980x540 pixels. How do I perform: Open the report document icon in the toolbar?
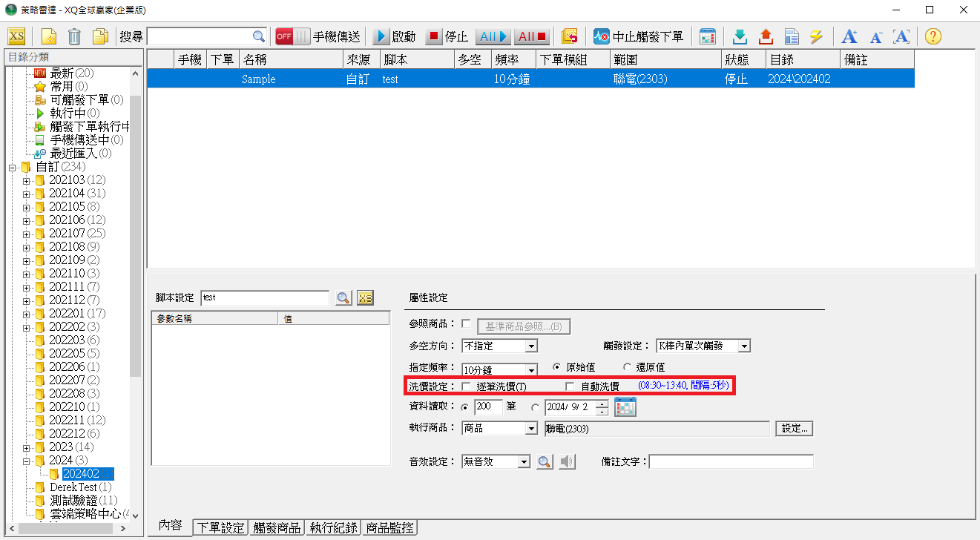(x=792, y=36)
